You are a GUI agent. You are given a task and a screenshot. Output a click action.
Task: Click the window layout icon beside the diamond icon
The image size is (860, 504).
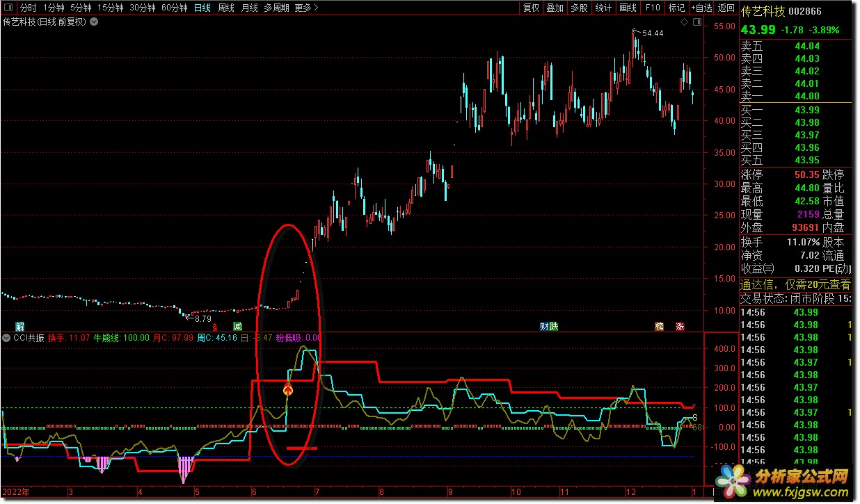696,22
